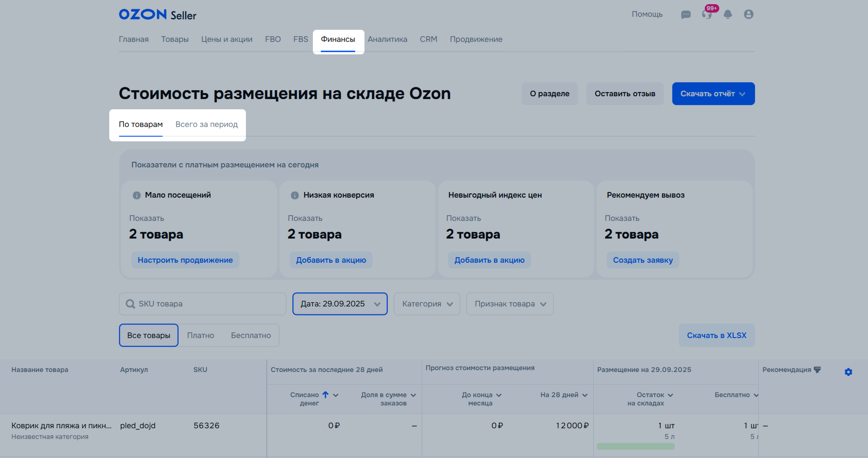This screenshot has height=458, width=868.
Task: Expand the Категория dropdown
Action: [x=427, y=304]
